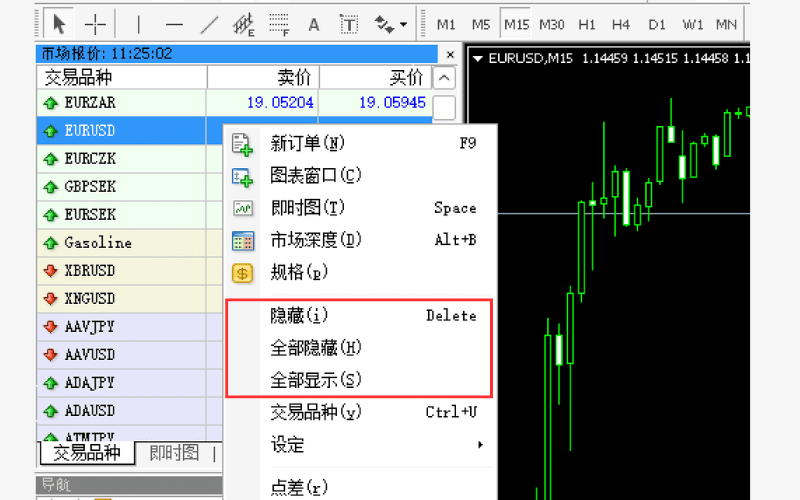Open the EURUSD,M15 chart dropdown triangle
Viewport: 800px width, 500px height.
pos(478,59)
